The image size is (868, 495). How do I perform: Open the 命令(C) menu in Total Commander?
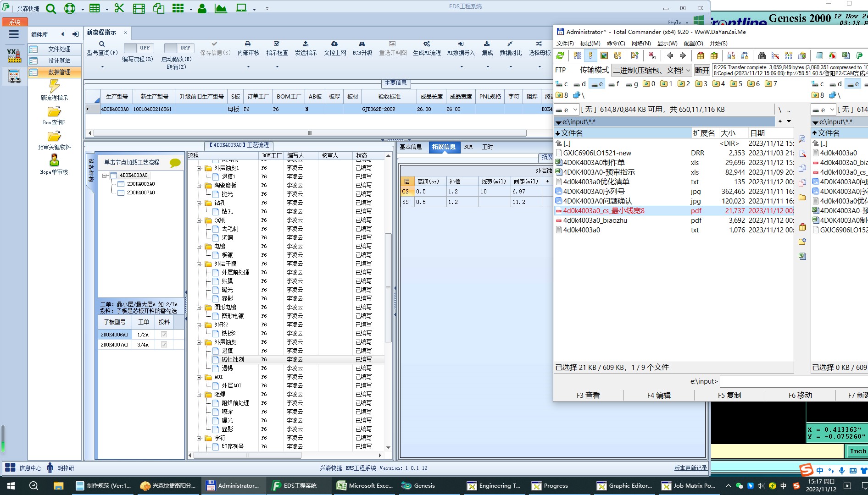616,44
